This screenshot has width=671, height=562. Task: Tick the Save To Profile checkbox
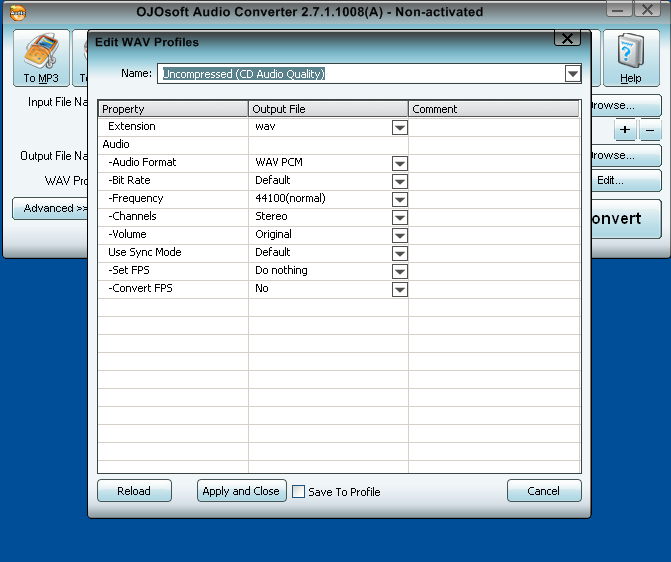(298, 491)
